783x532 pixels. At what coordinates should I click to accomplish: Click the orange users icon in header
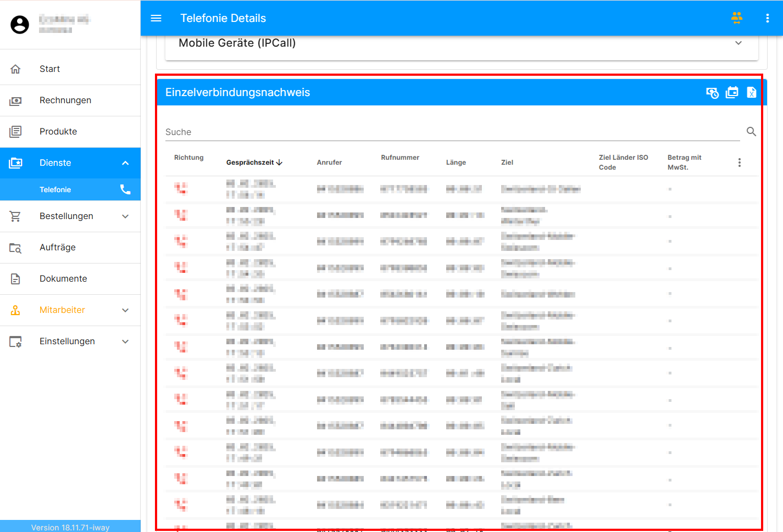click(737, 18)
